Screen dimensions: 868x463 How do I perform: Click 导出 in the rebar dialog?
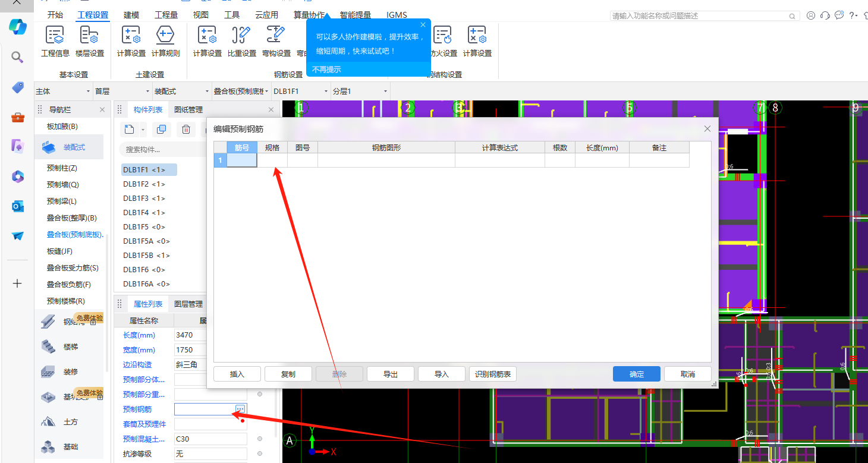click(x=391, y=374)
